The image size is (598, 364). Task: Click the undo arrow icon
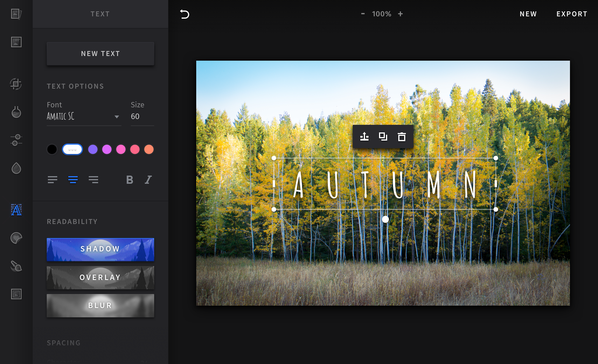click(x=185, y=14)
